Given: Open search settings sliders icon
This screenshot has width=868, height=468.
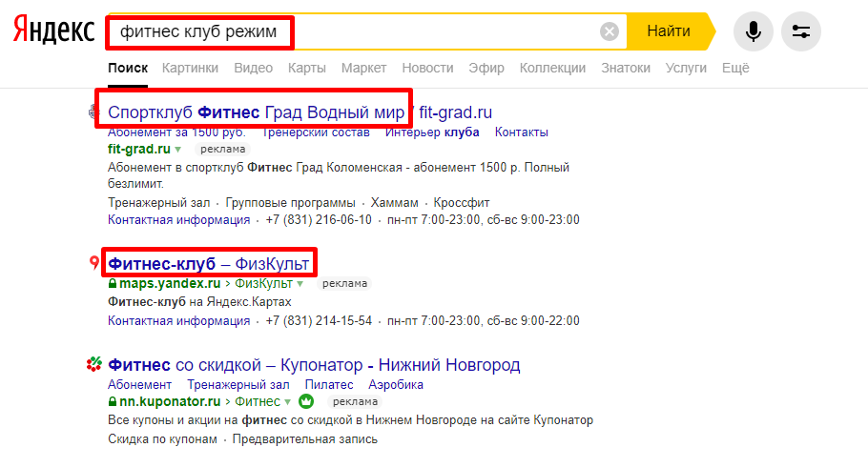Looking at the screenshot, I should click(x=801, y=31).
